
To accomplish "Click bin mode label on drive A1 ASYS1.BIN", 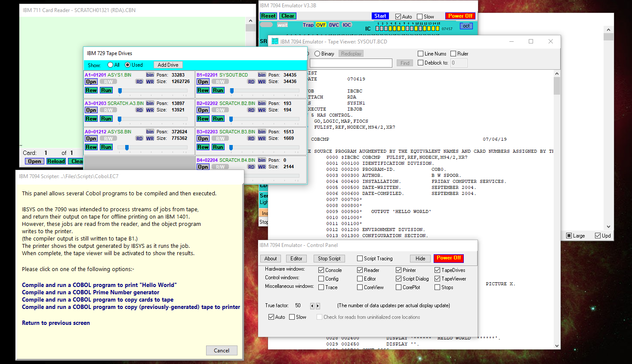I will point(150,75).
